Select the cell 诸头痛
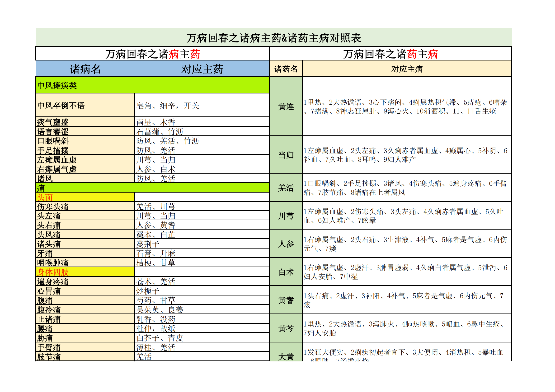 (x=85, y=244)
